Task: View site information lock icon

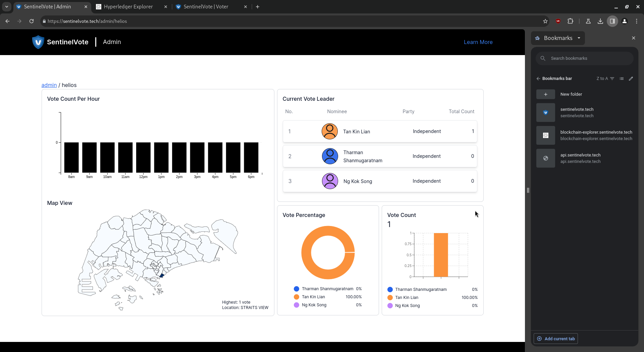Action: click(x=44, y=21)
